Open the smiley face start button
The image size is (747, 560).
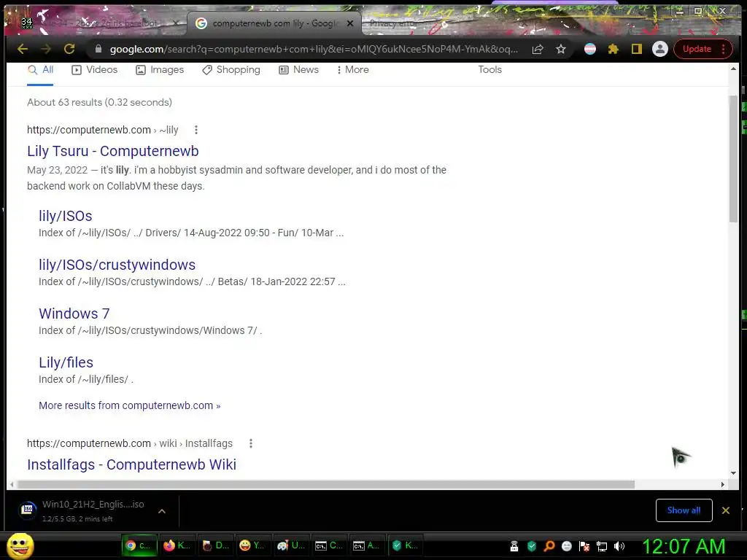click(20, 545)
